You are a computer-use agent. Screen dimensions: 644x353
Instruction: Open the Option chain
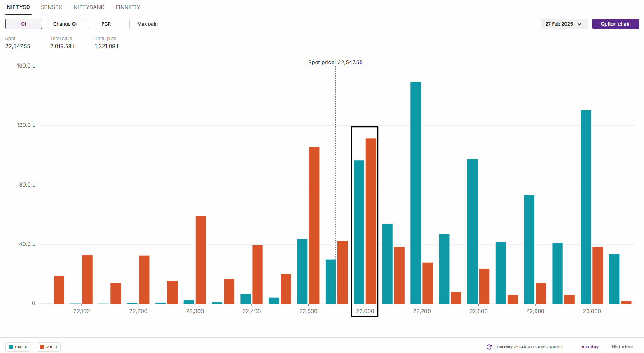tap(616, 24)
